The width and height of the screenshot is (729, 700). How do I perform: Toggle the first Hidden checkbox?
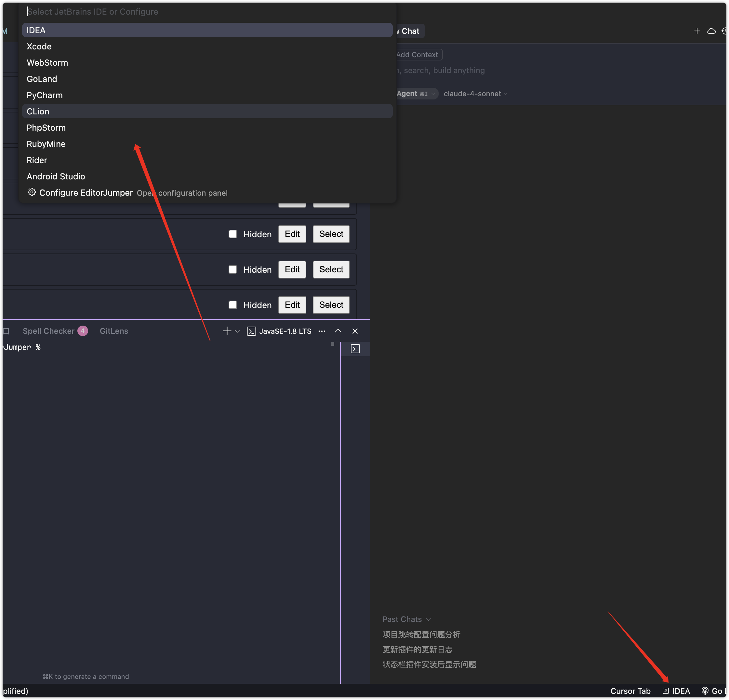[233, 234]
